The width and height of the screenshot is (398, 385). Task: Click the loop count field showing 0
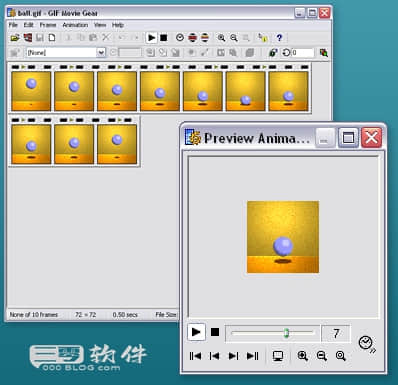[x=303, y=53]
